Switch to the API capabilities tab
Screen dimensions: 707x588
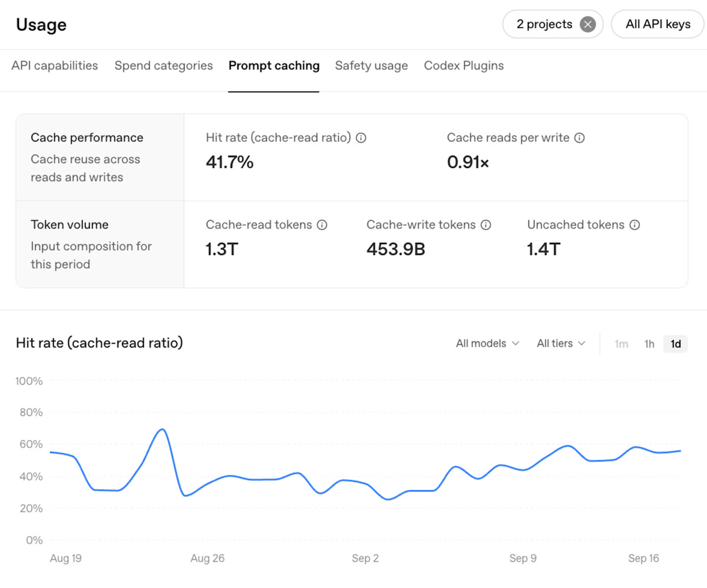(x=55, y=65)
